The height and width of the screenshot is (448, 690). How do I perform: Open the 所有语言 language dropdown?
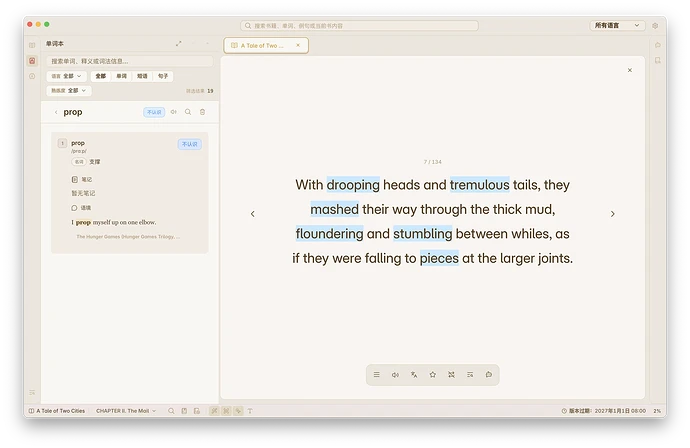(x=617, y=26)
